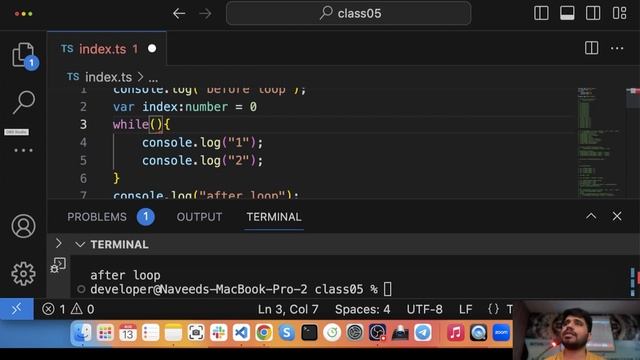
Task: Show additional views ellipsis in activity bar
Action: pyautogui.click(x=23, y=150)
